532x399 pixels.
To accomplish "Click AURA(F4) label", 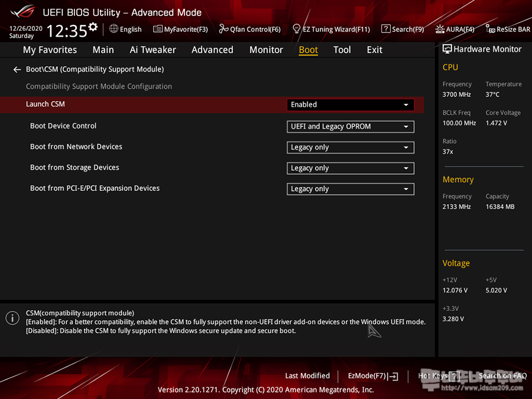I will click(460, 30).
